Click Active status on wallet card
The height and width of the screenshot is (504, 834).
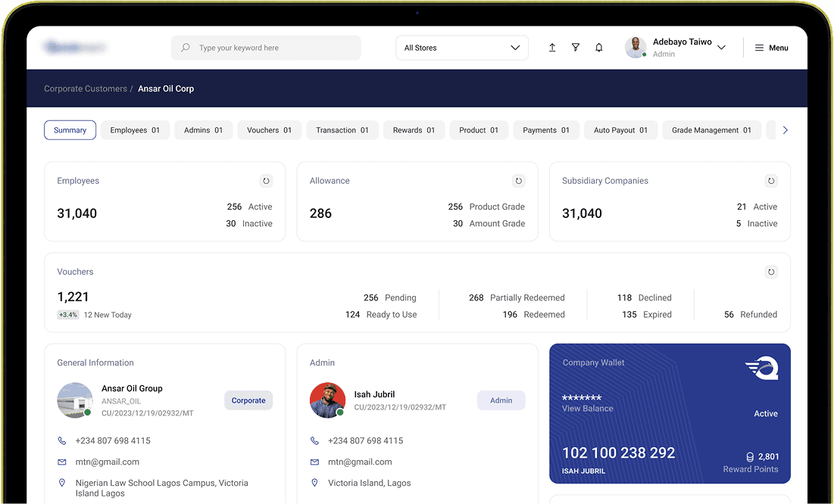point(766,414)
